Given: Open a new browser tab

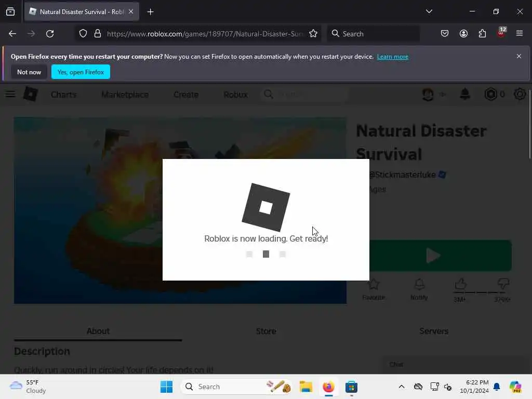Looking at the screenshot, I should tap(150, 12).
